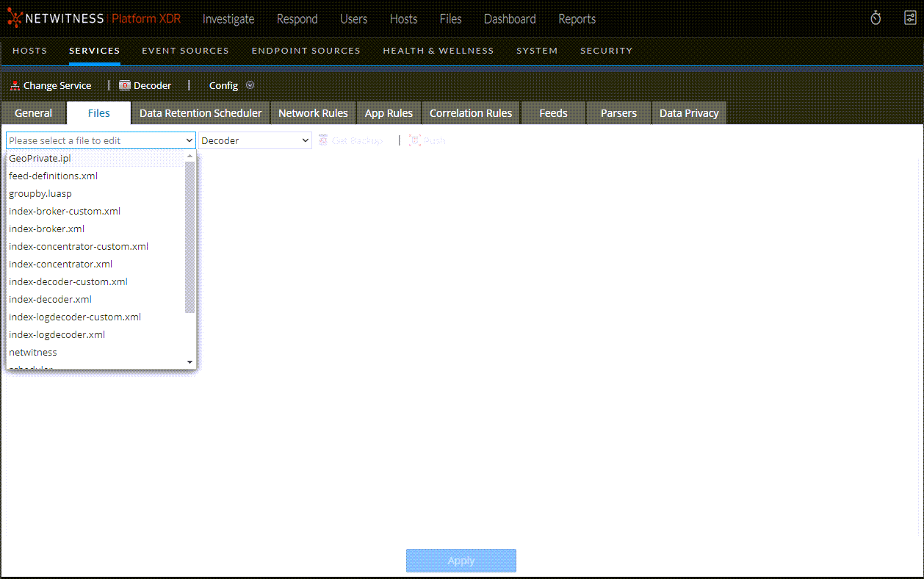The height and width of the screenshot is (579, 924).
Task: Switch to the Feeds tab
Action: point(552,112)
